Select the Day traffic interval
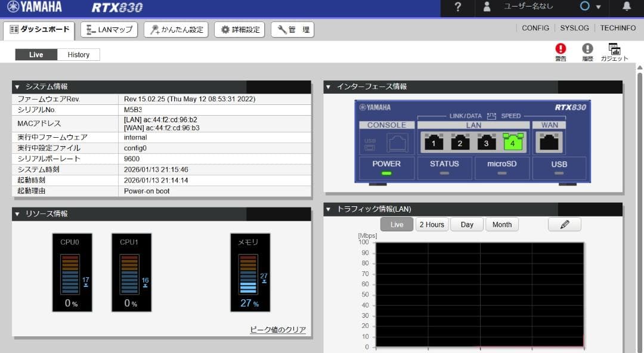 click(467, 224)
